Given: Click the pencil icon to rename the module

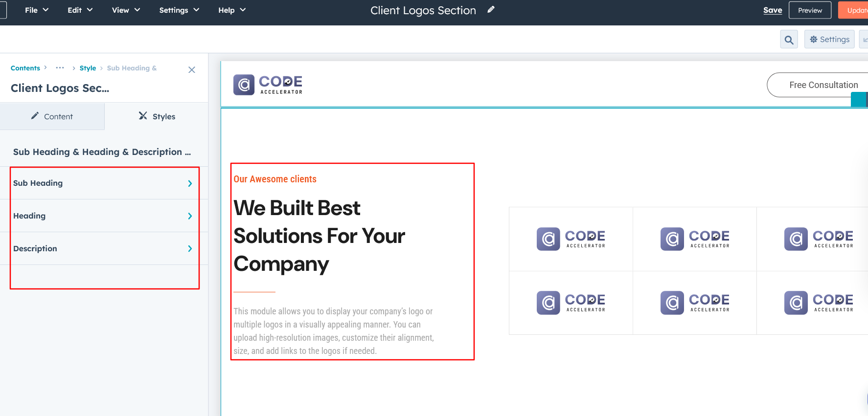Looking at the screenshot, I should coord(491,10).
